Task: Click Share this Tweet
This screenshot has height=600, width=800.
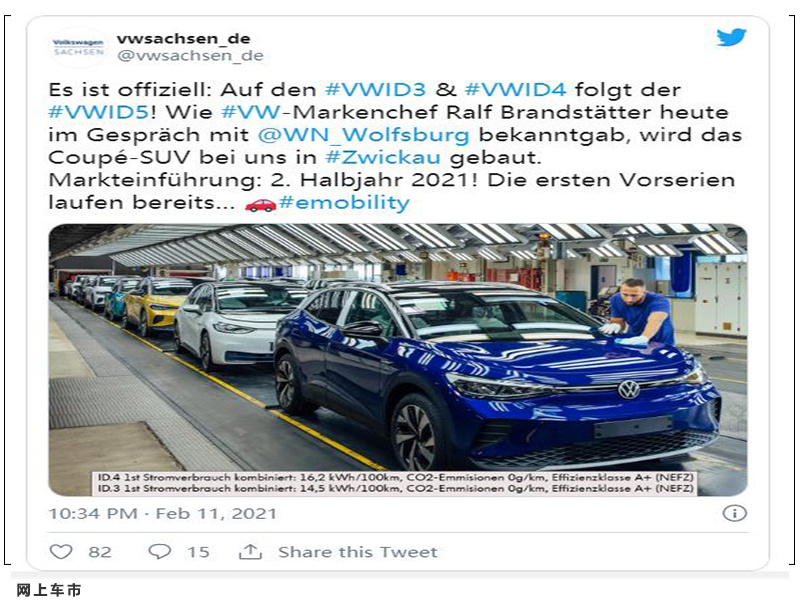Action: pos(358,552)
